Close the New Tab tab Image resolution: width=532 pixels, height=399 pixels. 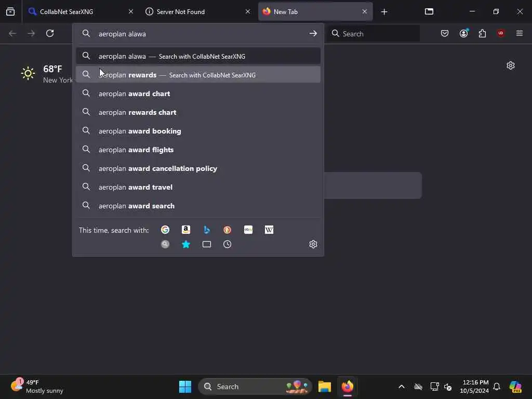[365, 11]
